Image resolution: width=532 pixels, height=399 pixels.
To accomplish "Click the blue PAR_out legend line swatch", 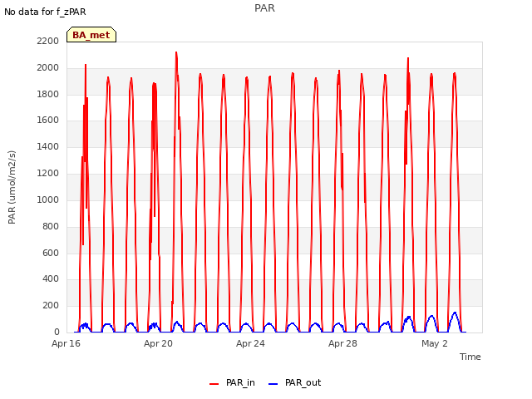I will [x=273, y=384].
